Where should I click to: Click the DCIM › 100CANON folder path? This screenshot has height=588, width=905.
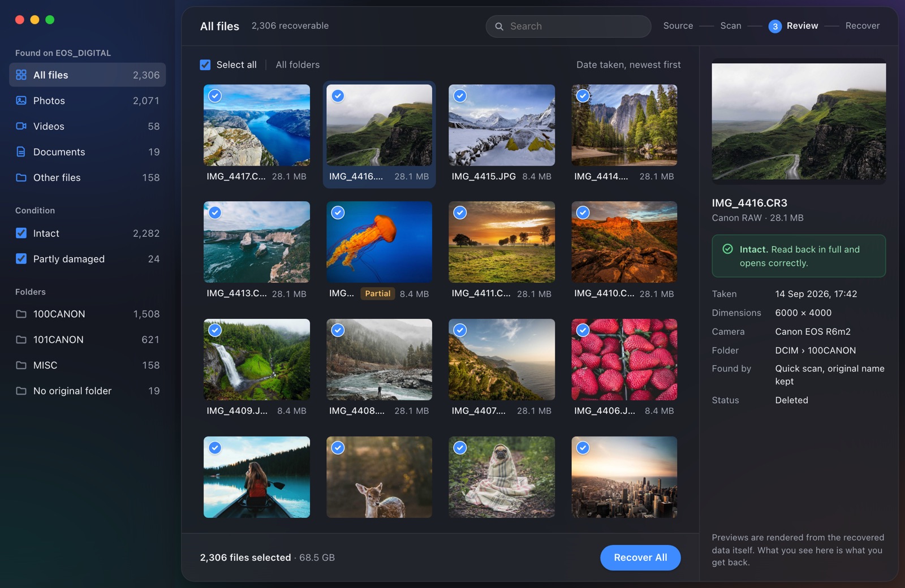coord(815,350)
